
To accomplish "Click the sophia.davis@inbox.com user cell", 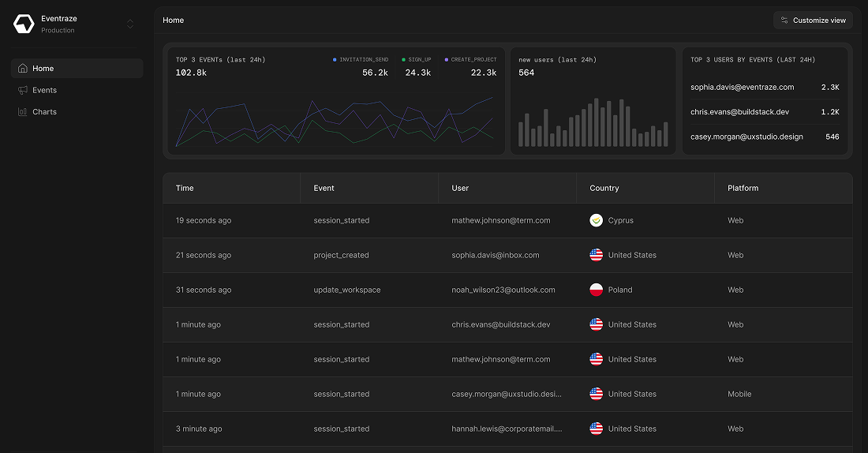I will click(x=496, y=255).
